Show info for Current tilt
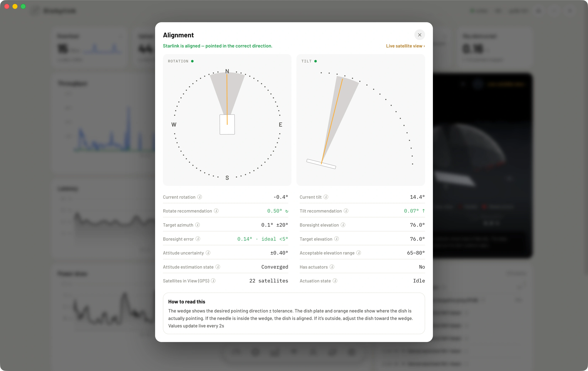This screenshot has height=371, width=588. tap(326, 197)
